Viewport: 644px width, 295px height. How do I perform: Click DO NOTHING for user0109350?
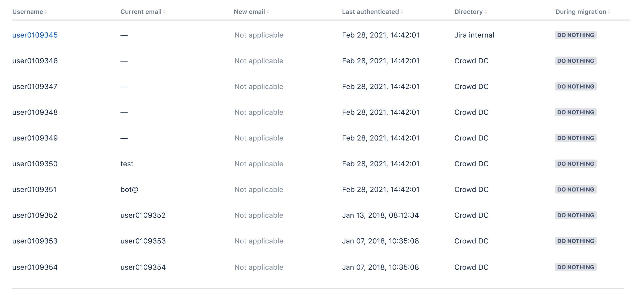[575, 164]
